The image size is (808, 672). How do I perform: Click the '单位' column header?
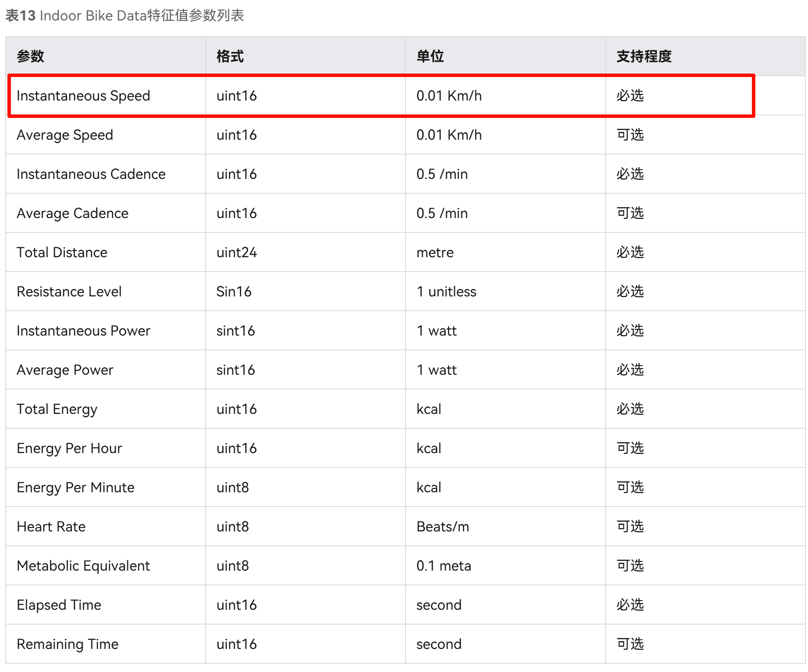click(x=429, y=56)
